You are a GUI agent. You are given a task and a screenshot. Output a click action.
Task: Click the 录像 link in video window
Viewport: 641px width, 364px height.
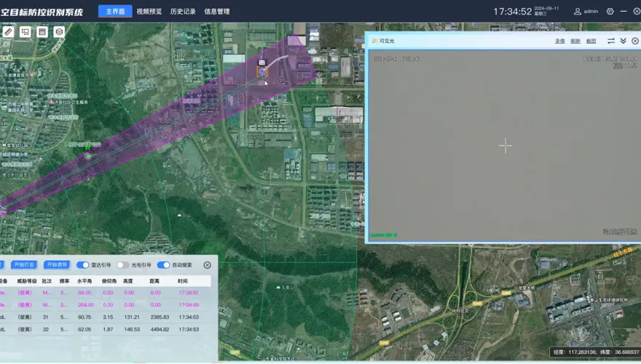point(559,41)
